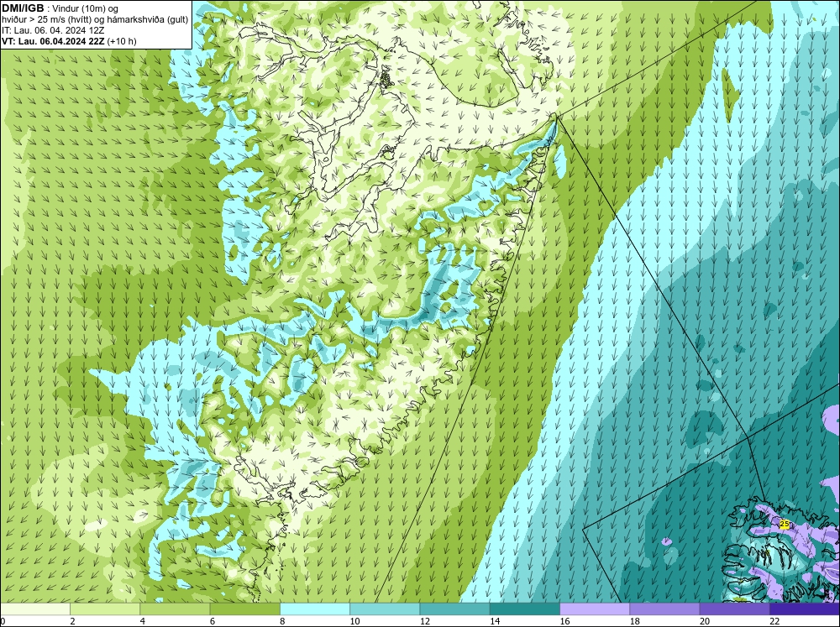Click the legend tick label "18"
Viewport: 840px width, 627px height.
point(634,621)
